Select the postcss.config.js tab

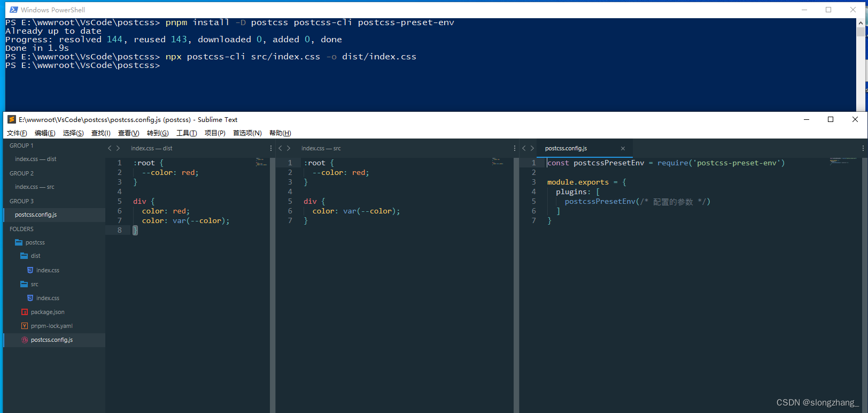tap(566, 148)
